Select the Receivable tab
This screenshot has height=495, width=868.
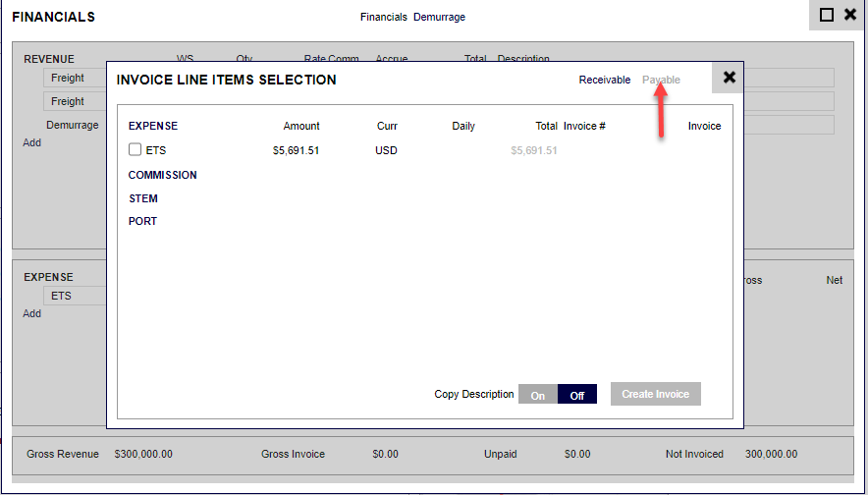click(x=604, y=80)
